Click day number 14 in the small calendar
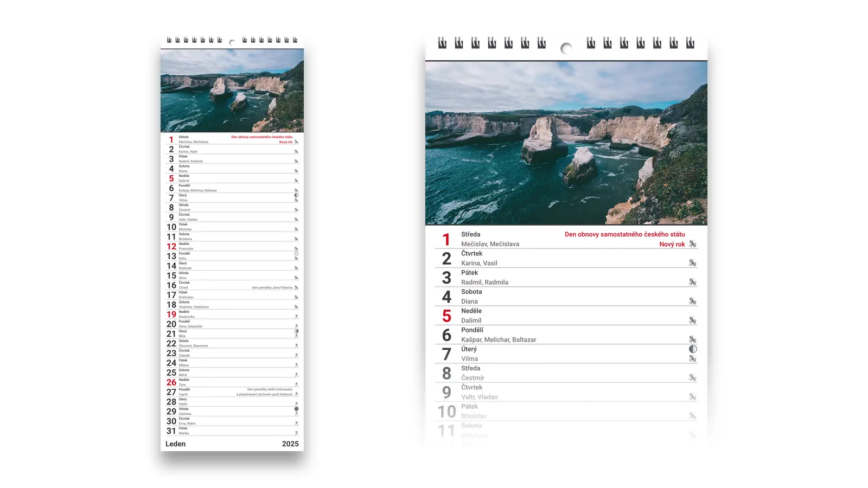This screenshot has height=488, width=868. tap(171, 266)
